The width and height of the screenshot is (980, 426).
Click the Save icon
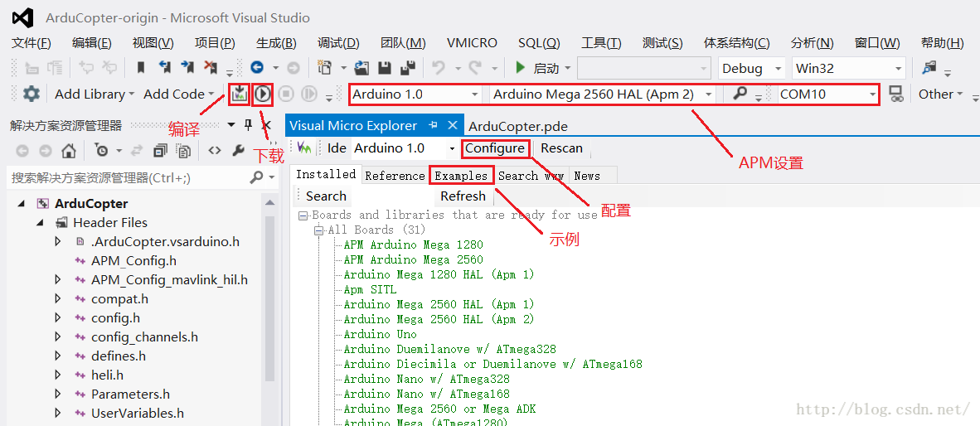click(385, 67)
